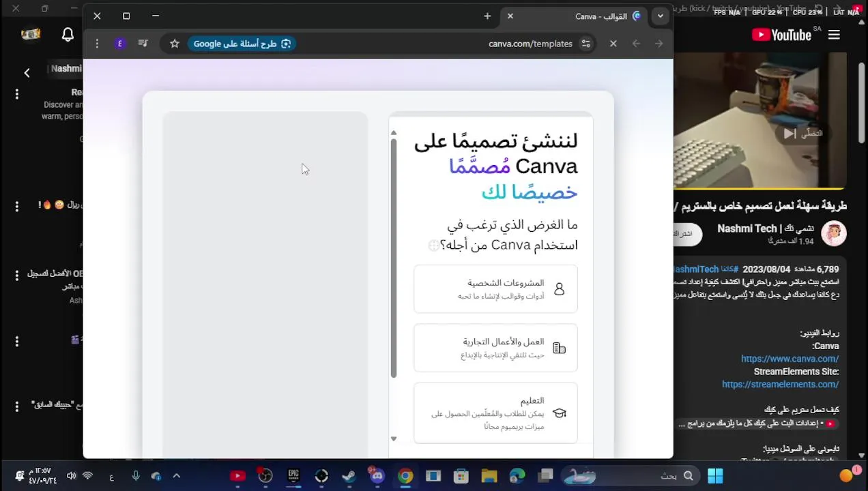The width and height of the screenshot is (868, 491).
Task: Open a new tab with the plus icon
Action: click(487, 16)
